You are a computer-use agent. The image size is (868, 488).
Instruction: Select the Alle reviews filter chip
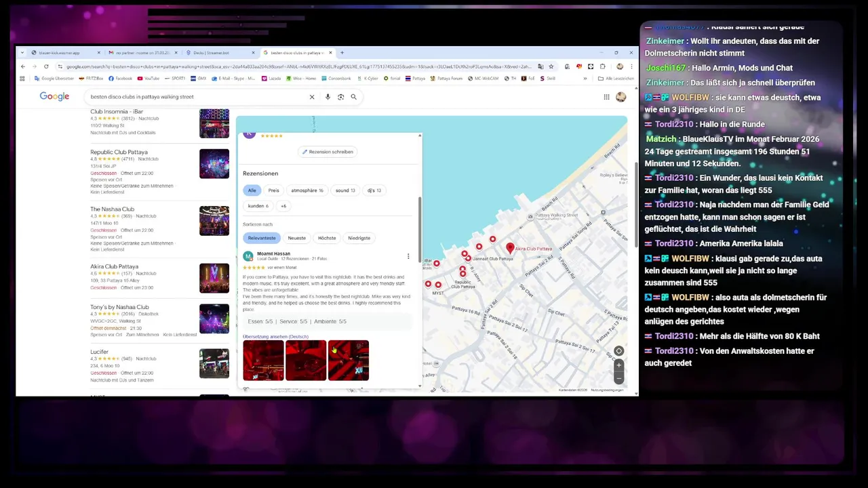click(252, 190)
